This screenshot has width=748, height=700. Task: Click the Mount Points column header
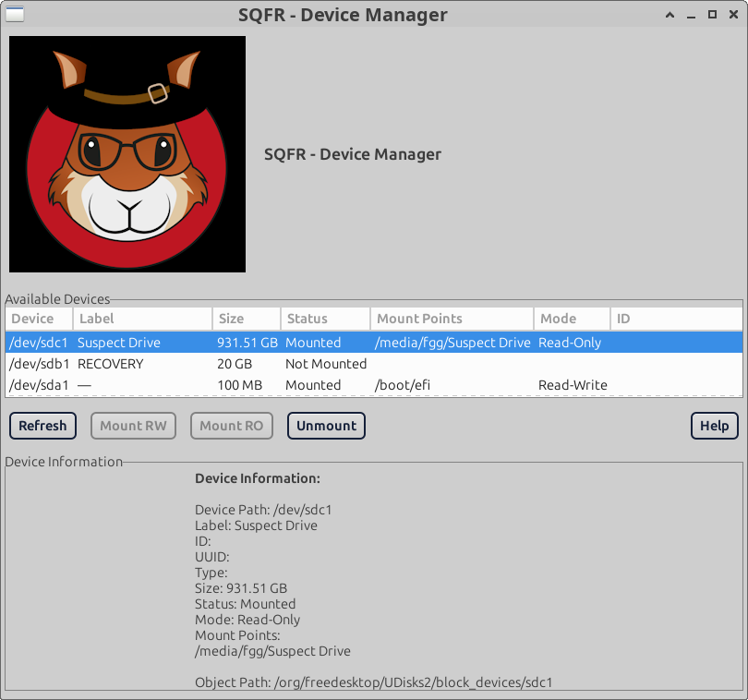coord(451,319)
